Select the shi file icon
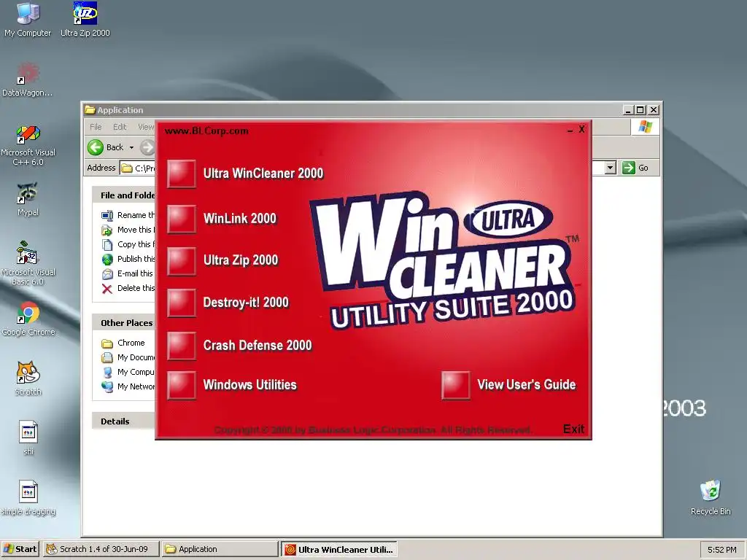 28,438
